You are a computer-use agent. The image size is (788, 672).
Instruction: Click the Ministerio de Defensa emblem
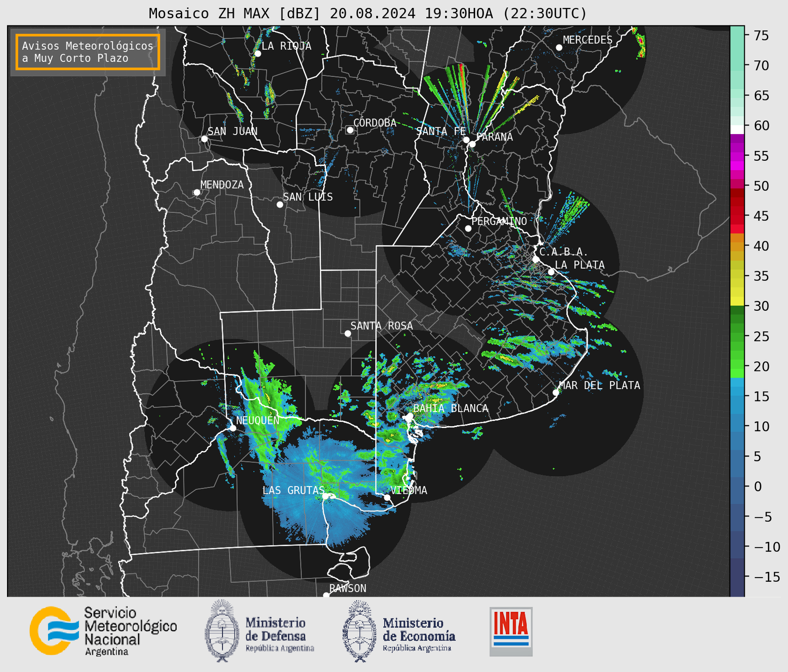click(222, 630)
